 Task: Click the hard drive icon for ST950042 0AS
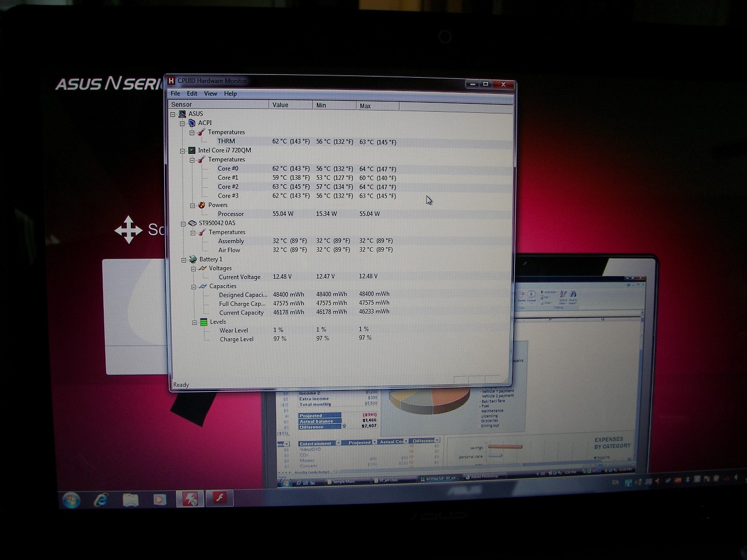(x=193, y=224)
